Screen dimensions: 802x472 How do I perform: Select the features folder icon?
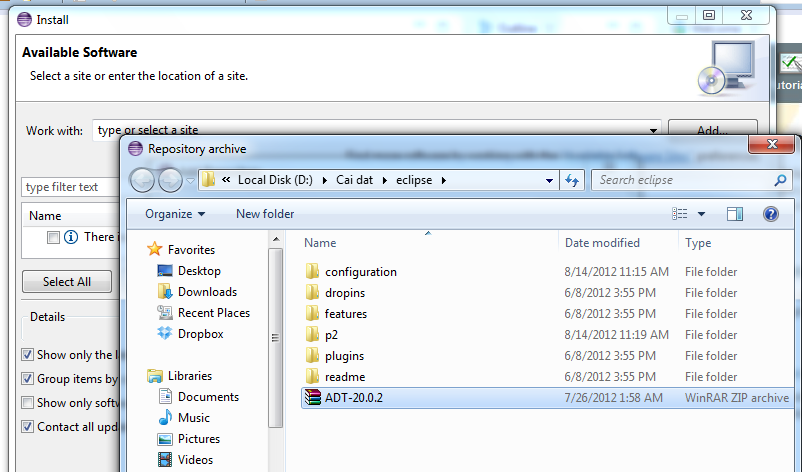coord(313,313)
